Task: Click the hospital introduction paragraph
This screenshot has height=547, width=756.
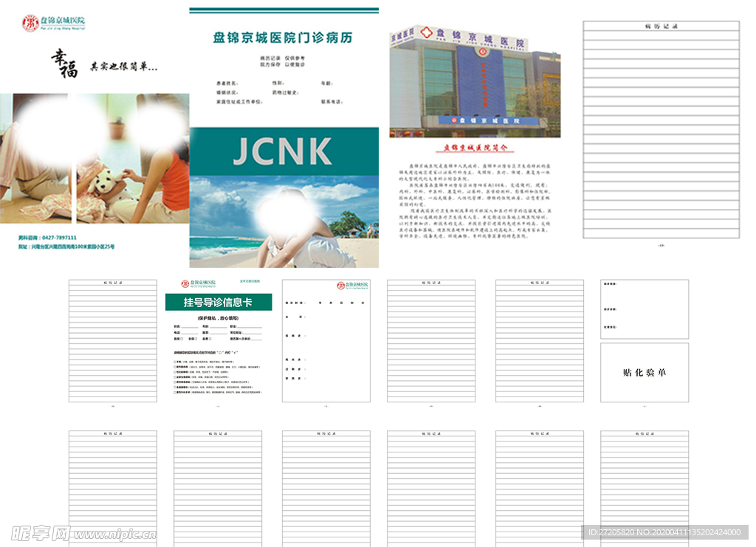Action: tap(475, 201)
